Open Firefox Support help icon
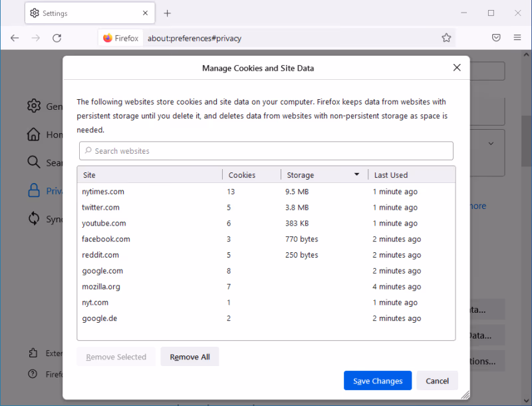 point(34,374)
